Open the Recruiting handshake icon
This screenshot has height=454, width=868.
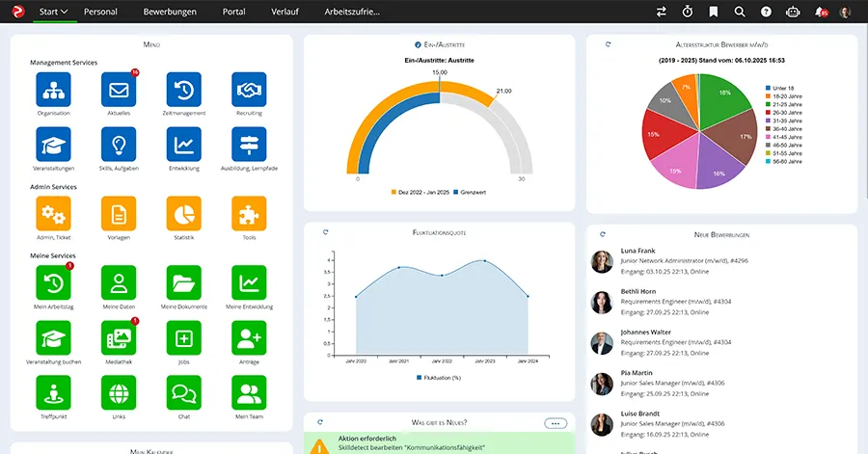[249, 90]
